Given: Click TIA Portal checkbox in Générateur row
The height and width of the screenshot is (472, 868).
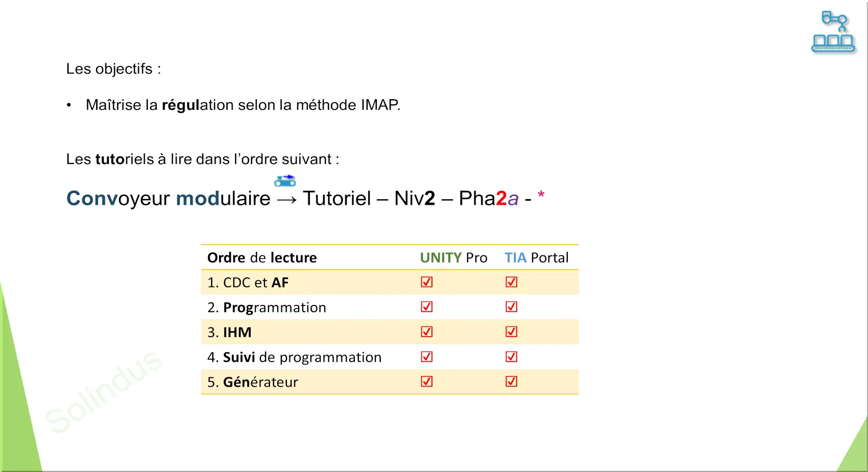Looking at the screenshot, I should click(512, 381).
